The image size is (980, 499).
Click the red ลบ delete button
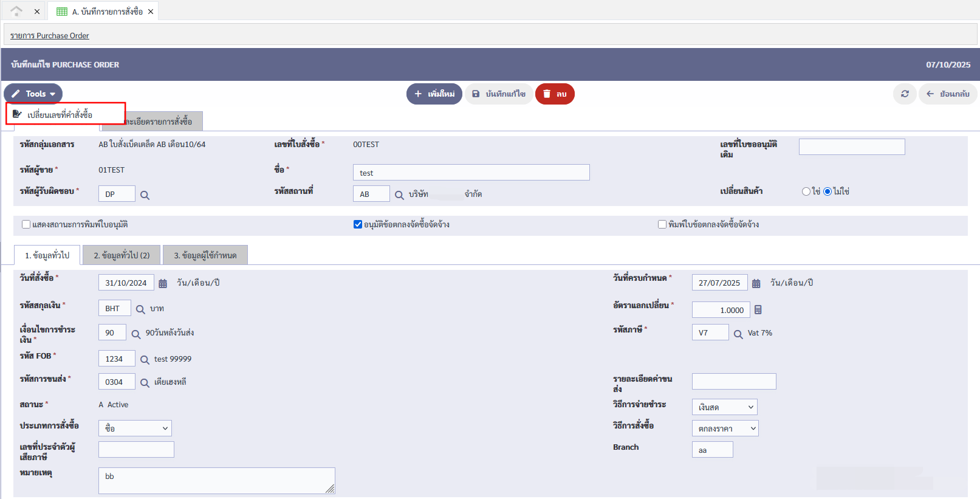point(554,94)
